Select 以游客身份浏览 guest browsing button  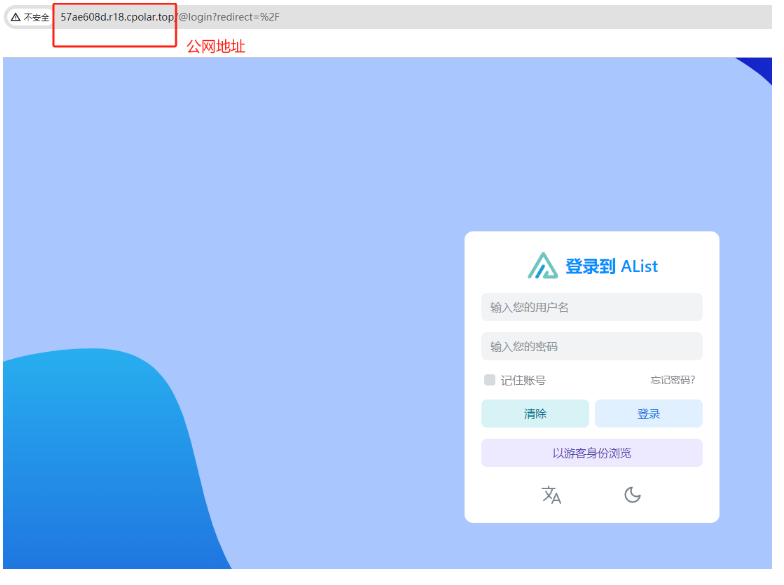[x=591, y=453]
